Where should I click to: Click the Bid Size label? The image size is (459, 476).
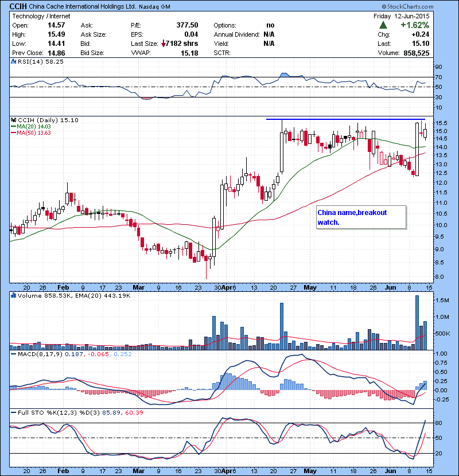pyautogui.click(x=92, y=53)
